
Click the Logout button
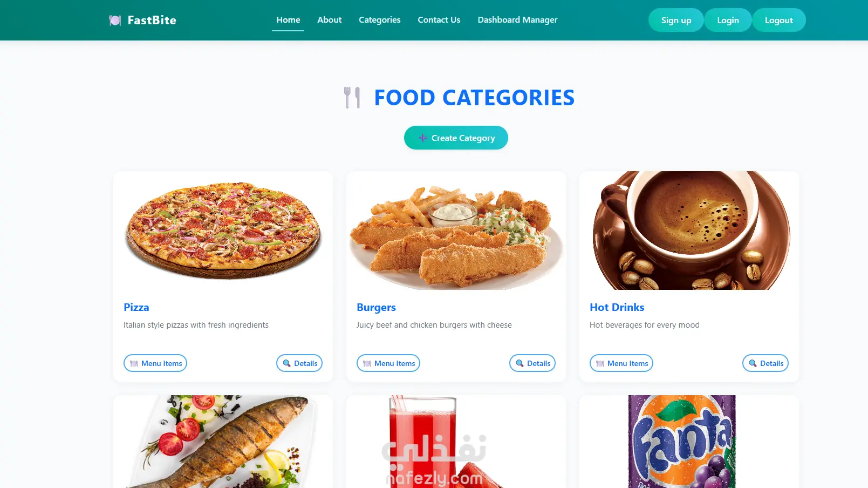coord(779,20)
